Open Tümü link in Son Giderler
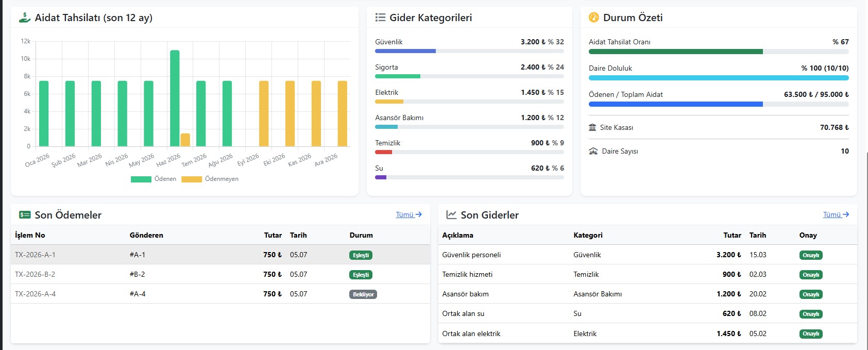Viewport: 868px width, 350px height. click(x=836, y=214)
